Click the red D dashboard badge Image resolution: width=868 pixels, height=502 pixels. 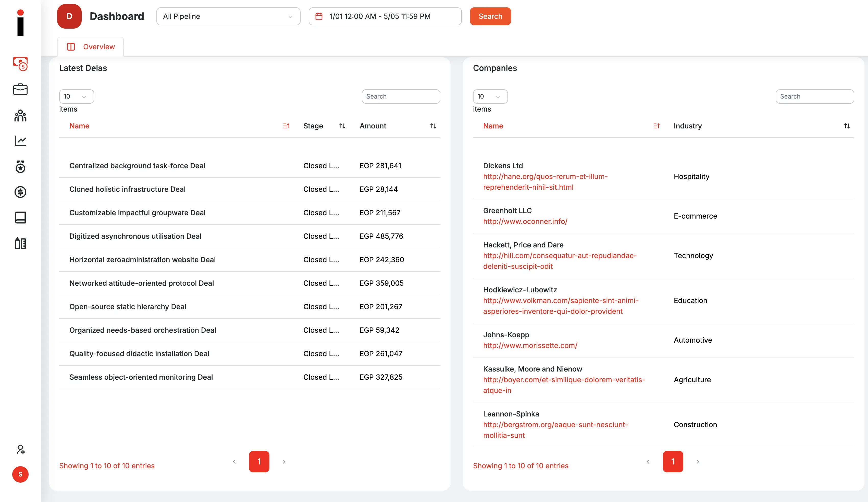click(x=69, y=16)
